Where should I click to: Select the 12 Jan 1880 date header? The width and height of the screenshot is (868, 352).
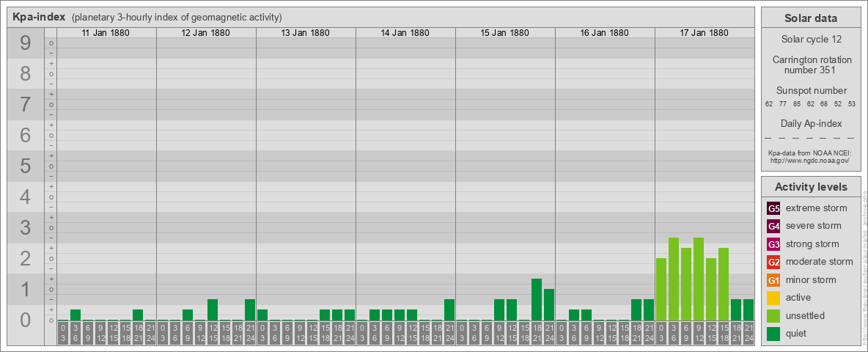coord(205,33)
